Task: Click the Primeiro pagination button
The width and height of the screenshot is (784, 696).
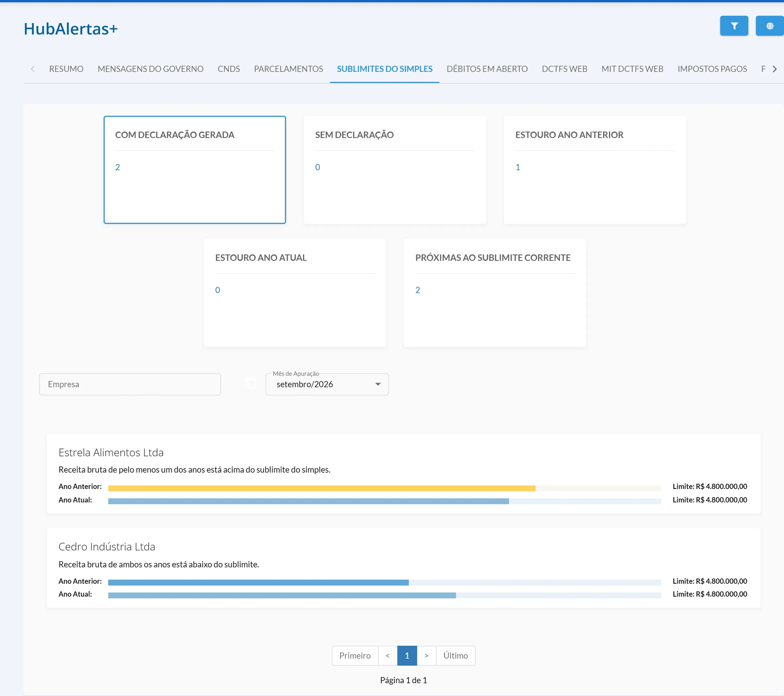Action: click(x=355, y=656)
